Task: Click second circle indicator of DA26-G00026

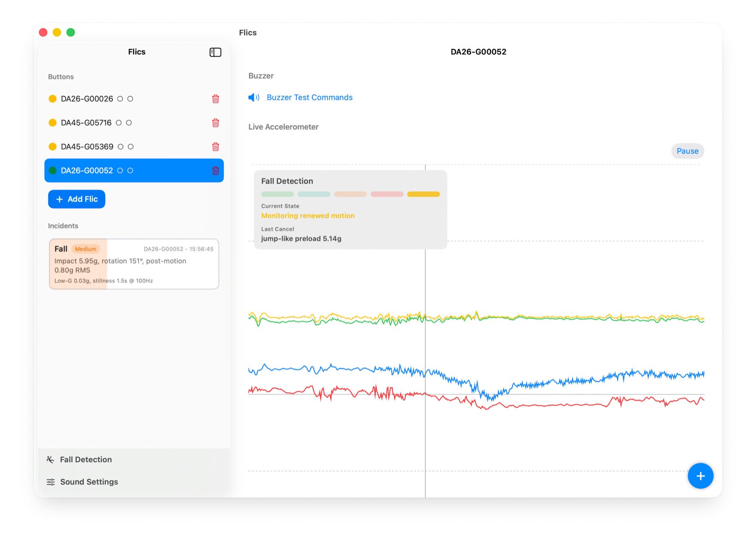Action: point(130,99)
